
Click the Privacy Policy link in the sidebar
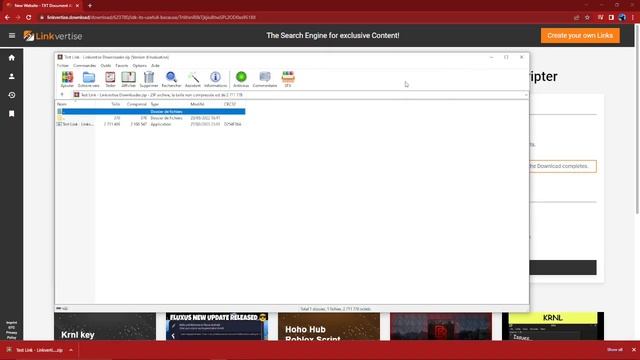[11, 335]
